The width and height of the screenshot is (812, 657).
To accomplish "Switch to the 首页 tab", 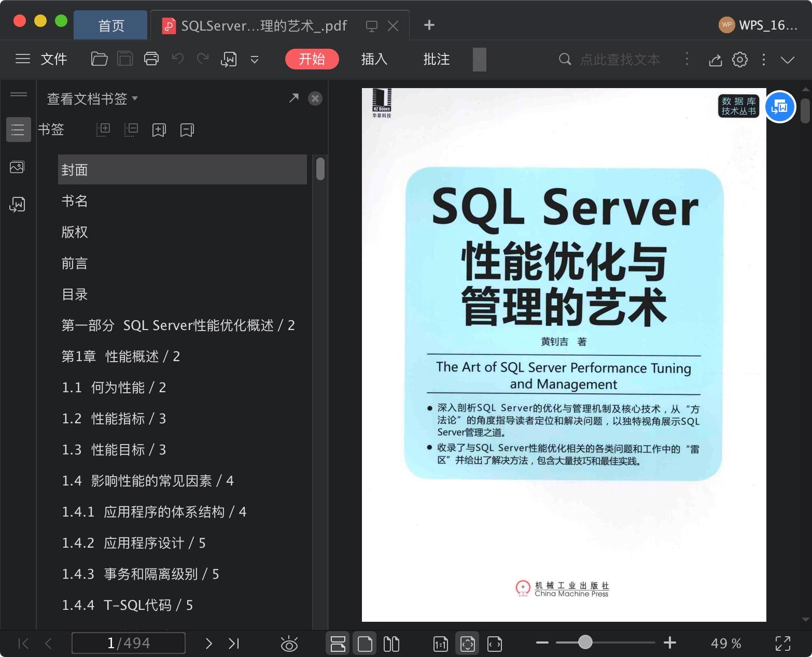I will [111, 25].
